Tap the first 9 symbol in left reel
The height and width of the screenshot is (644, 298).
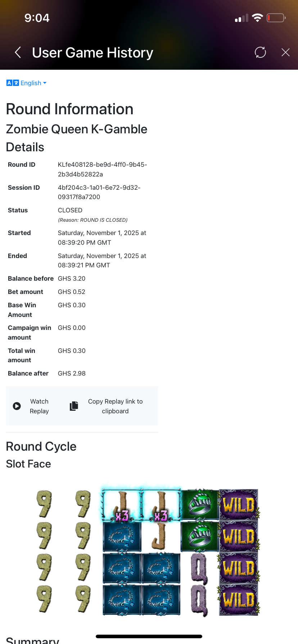coord(44,504)
